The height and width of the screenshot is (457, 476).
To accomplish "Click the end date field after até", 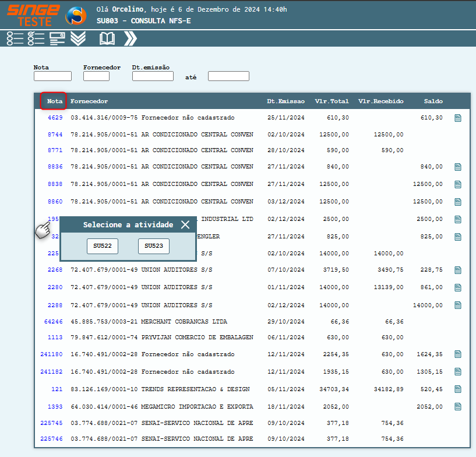I will pyautogui.click(x=228, y=76).
